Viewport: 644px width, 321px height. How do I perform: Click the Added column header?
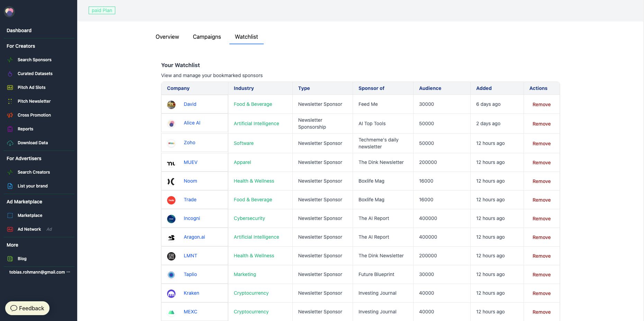tap(484, 88)
